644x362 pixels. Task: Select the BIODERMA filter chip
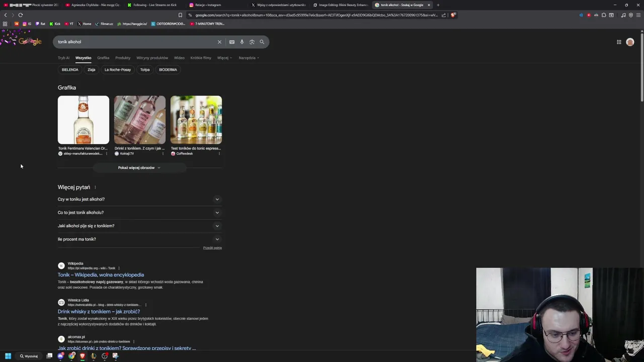[x=168, y=70]
